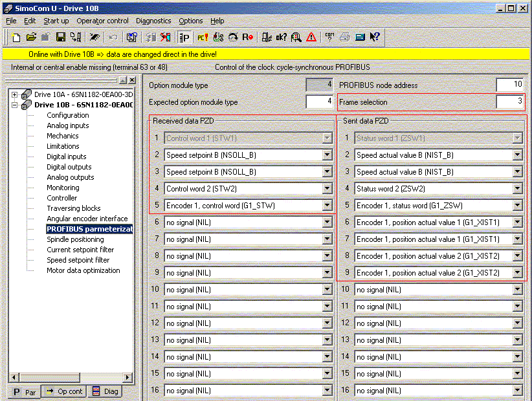Click the red warning triangle alarm icon
532x401 pixels.
pos(311,37)
